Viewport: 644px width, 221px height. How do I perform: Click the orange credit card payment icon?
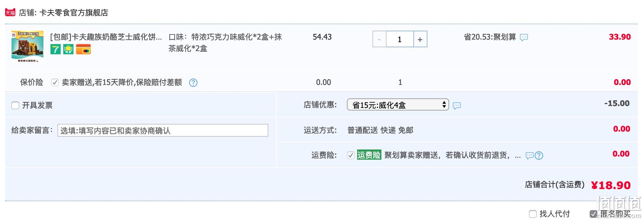(83, 49)
